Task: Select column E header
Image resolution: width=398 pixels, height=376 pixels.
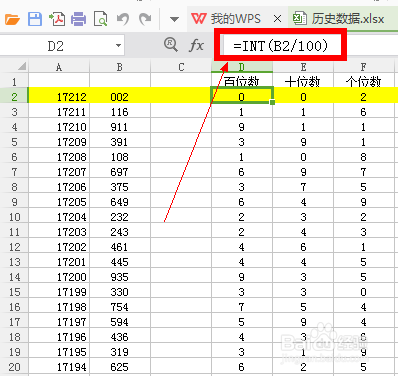Action: point(303,67)
